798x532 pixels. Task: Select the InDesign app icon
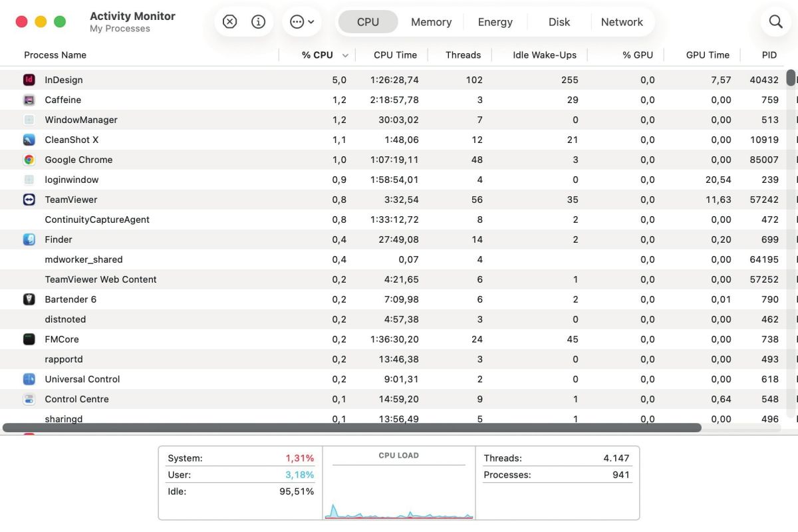click(x=29, y=80)
